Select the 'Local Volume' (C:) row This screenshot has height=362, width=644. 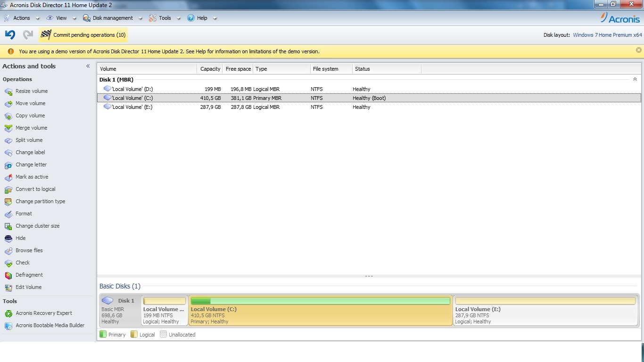tap(369, 98)
